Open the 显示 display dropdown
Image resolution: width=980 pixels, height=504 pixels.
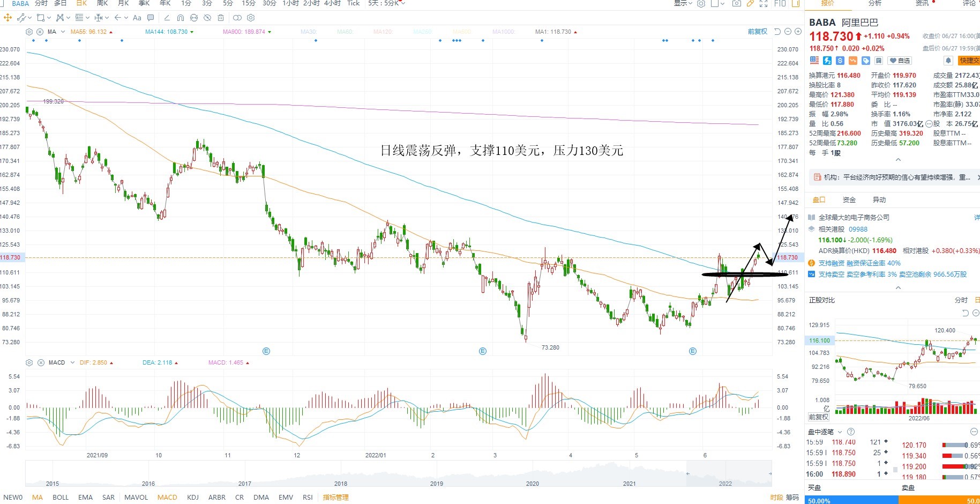tap(683, 3)
